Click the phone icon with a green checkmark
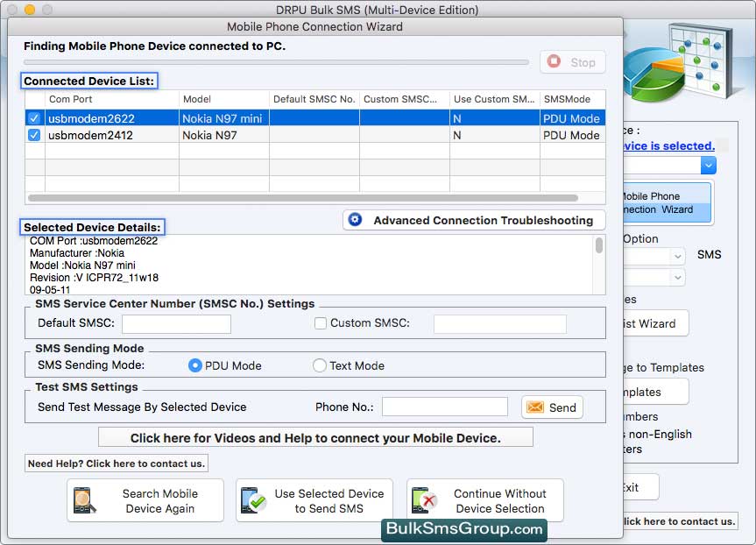The height and width of the screenshot is (545, 756). 254,500
